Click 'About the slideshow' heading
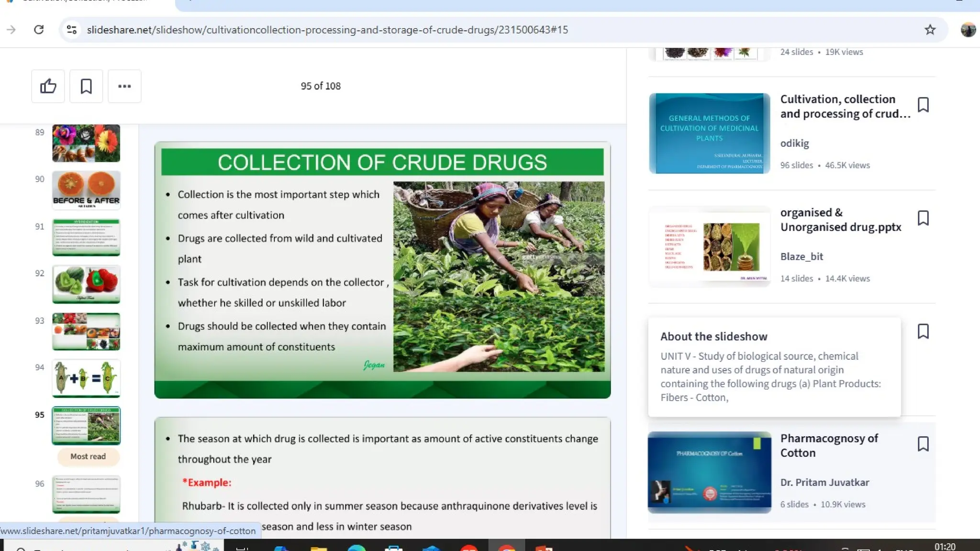980x551 pixels. point(713,337)
